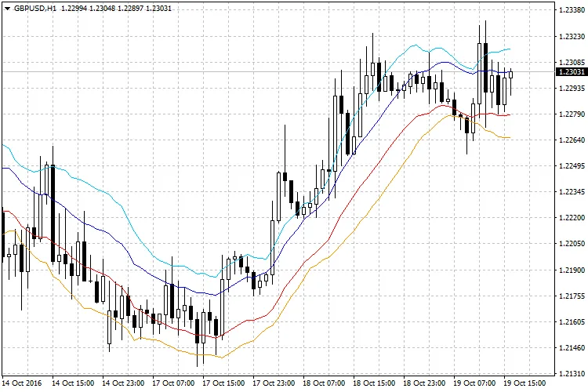Click the 17 Oct 15:00 time label
Image resolution: width=588 pixels, height=392 pixels.
coord(224,384)
